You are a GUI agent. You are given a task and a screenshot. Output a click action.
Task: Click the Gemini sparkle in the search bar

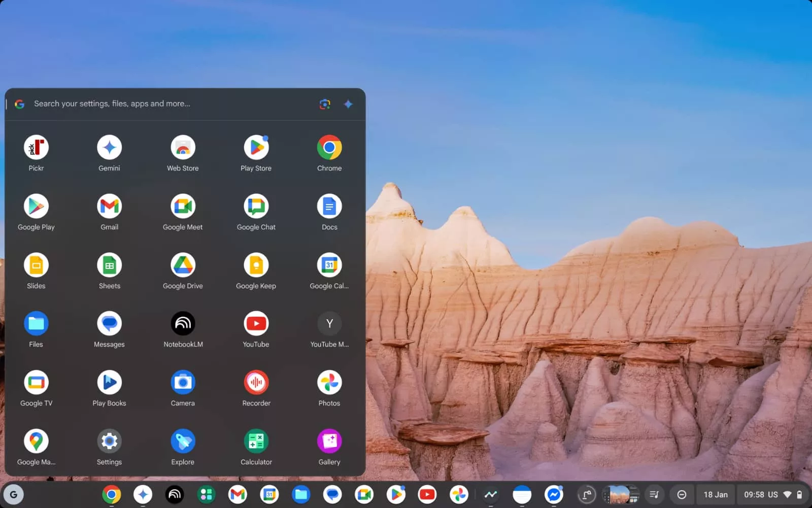click(x=348, y=104)
